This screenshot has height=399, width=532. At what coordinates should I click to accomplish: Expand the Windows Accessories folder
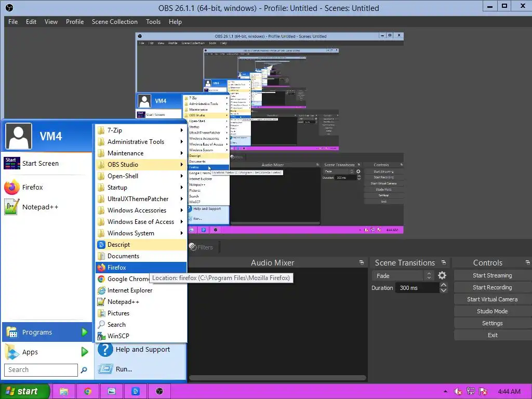tap(141, 210)
